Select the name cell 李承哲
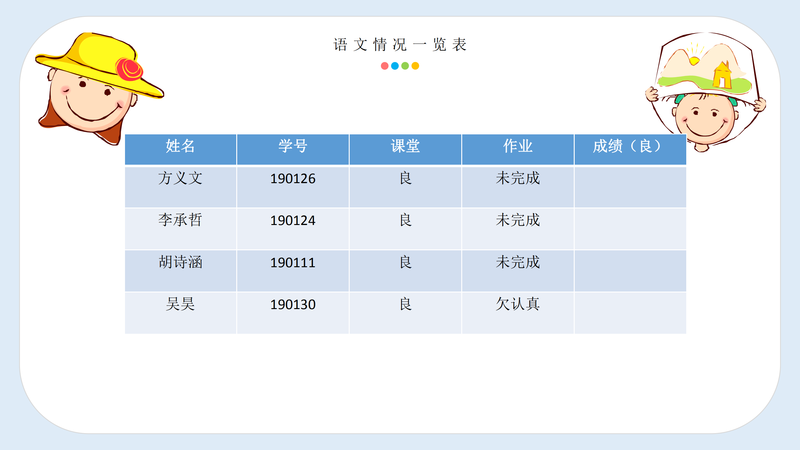The height and width of the screenshot is (450, 800). 181,229
